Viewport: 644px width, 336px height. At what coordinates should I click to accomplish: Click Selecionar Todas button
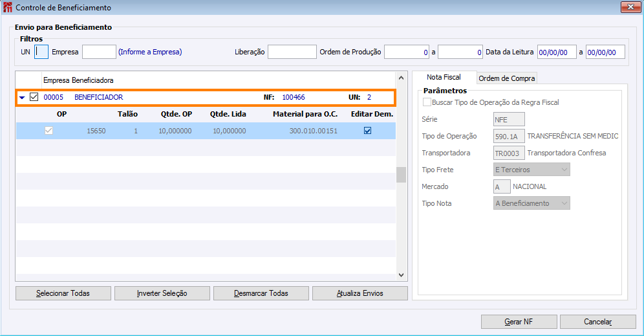(63, 293)
